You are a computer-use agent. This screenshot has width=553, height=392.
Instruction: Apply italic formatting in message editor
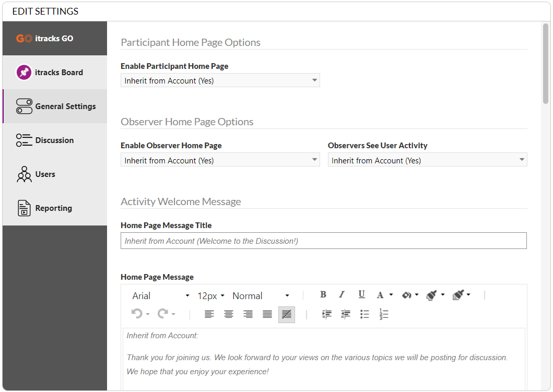pos(342,295)
